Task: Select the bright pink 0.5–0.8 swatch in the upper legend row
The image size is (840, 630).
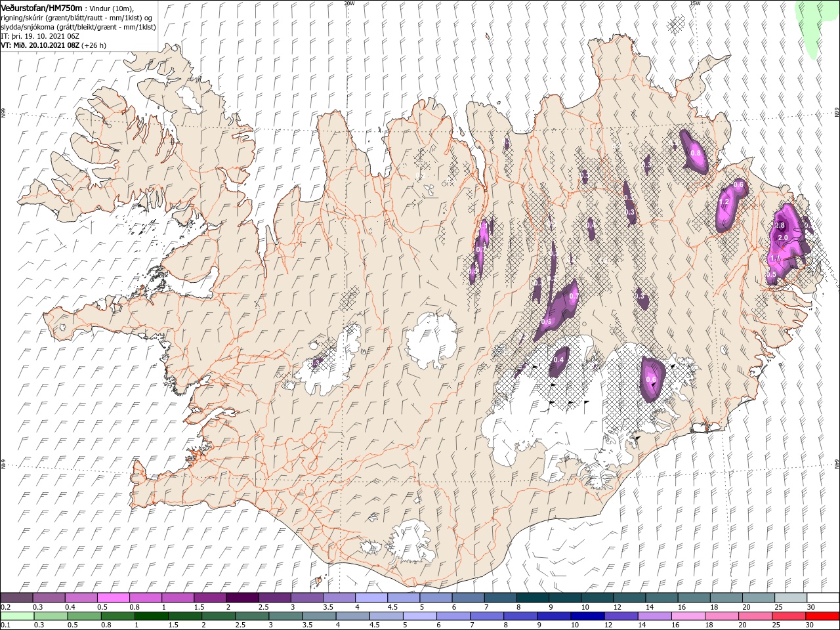Action: point(114,598)
